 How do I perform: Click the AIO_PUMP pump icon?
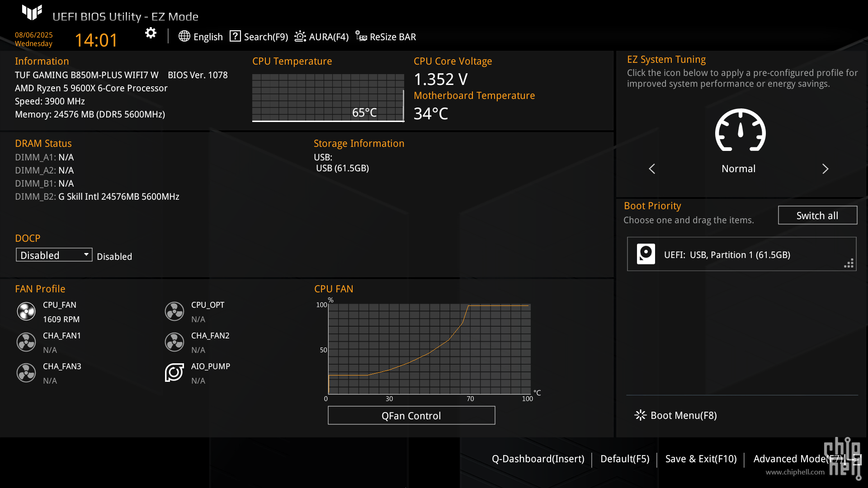(x=175, y=373)
